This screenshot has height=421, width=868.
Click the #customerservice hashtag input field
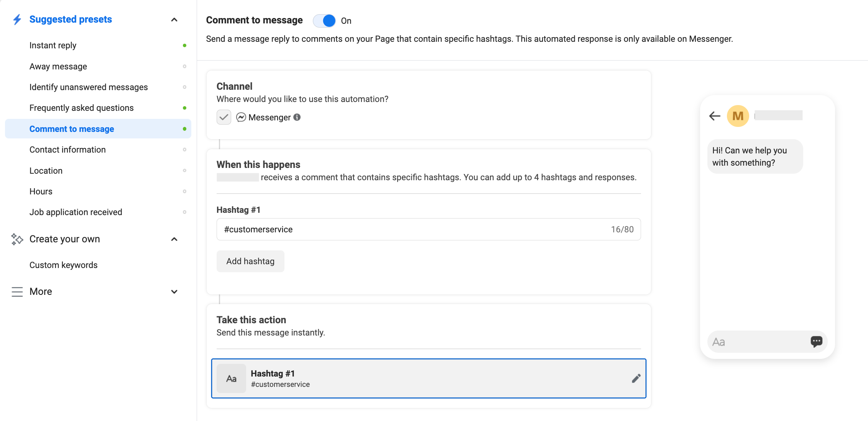pos(414,229)
